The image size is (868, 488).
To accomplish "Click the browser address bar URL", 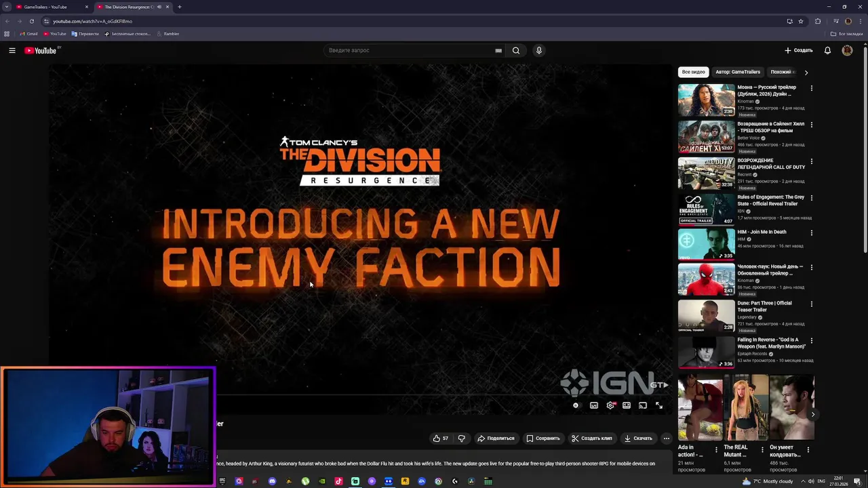I will pos(92,21).
